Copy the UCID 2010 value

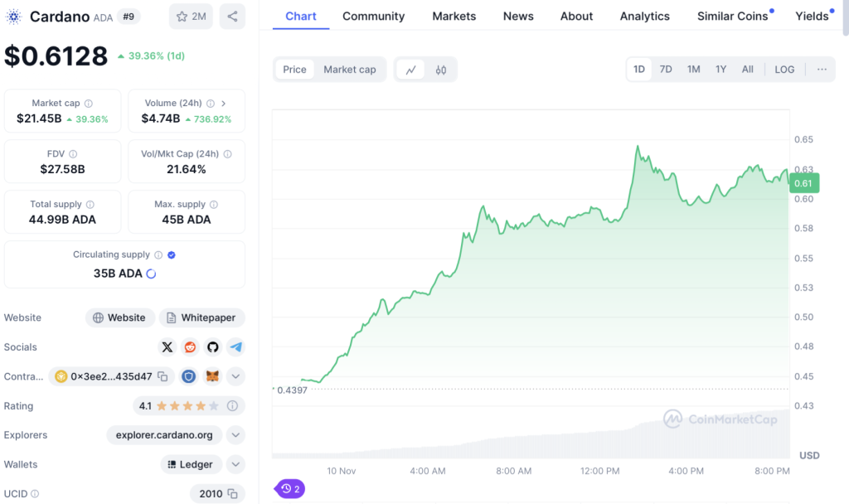233,494
